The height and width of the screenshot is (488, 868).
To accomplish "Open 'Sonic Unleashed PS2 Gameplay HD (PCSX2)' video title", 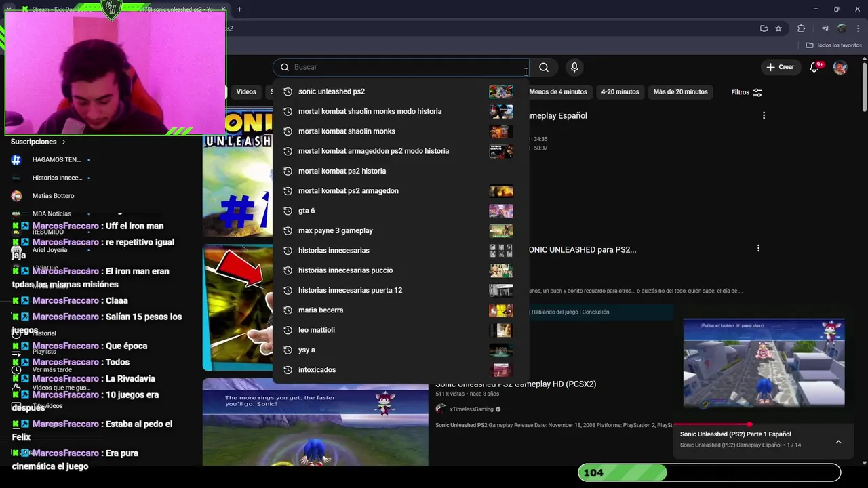I will pos(515,384).
